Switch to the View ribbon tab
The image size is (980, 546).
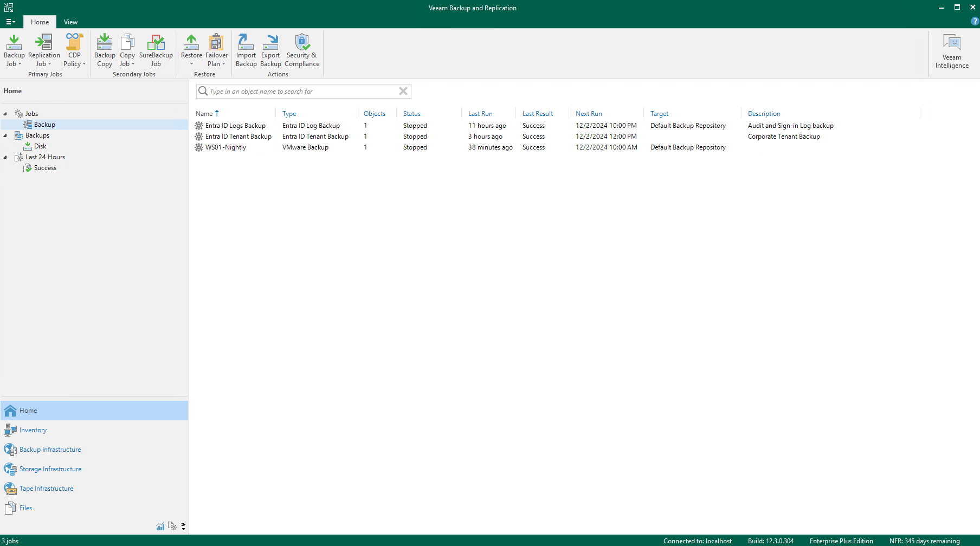coord(70,22)
